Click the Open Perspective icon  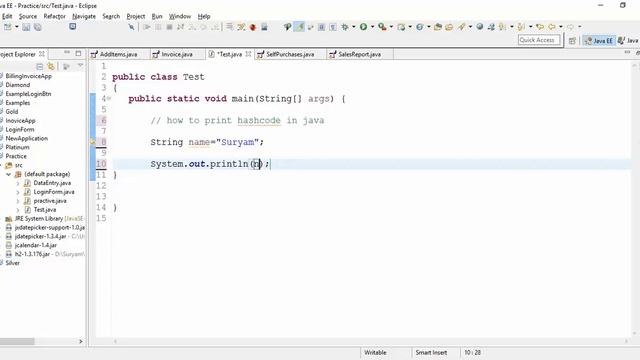(x=572, y=40)
